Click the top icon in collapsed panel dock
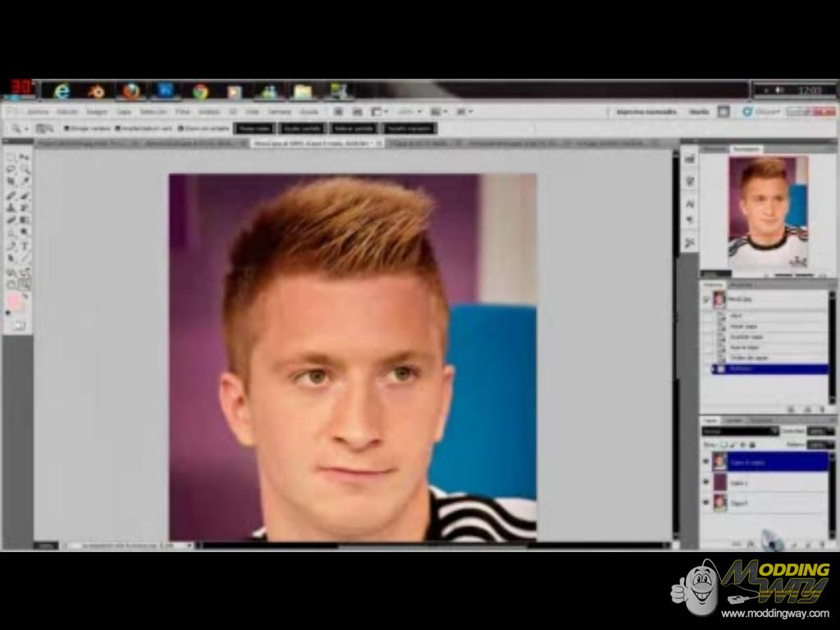Viewport: 840px width, 630px height. click(x=689, y=158)
